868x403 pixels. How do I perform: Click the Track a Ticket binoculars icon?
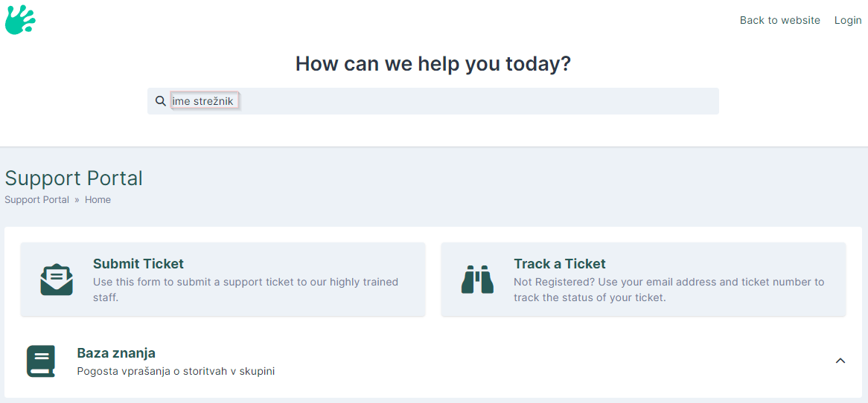[x=477, y=280]
